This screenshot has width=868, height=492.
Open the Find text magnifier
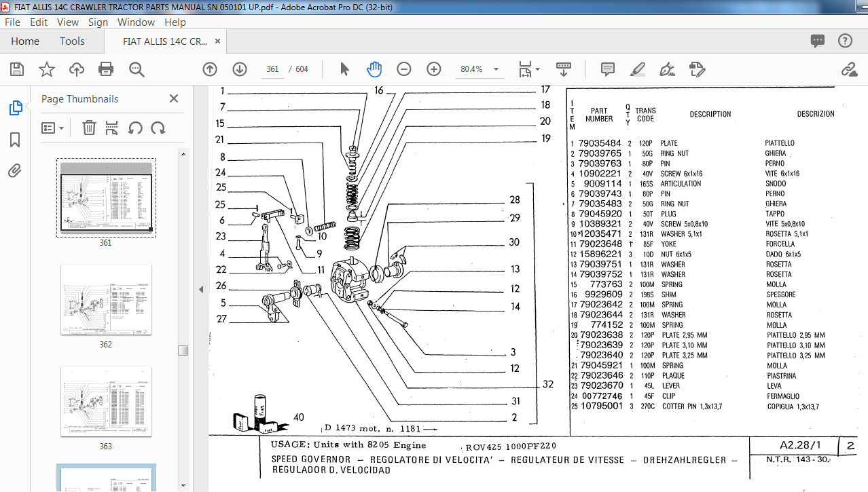137,69
